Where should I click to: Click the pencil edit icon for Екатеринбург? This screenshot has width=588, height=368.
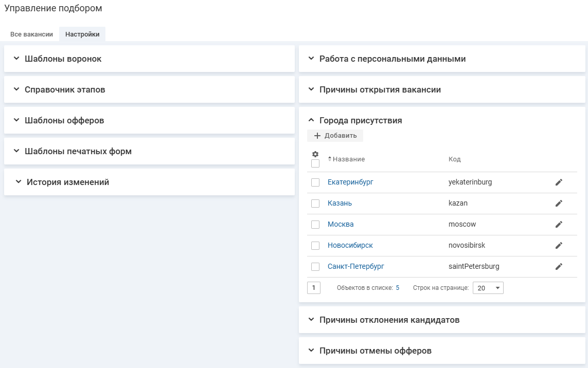click(559, 182)
